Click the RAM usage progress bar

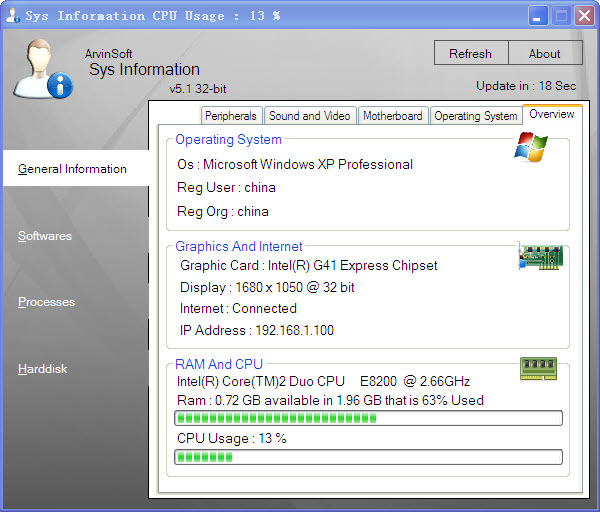(368, 418)
